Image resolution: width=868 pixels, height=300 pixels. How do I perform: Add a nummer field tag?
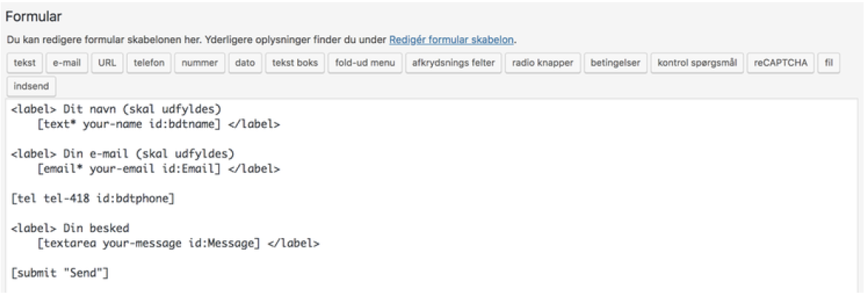[200, 63]
